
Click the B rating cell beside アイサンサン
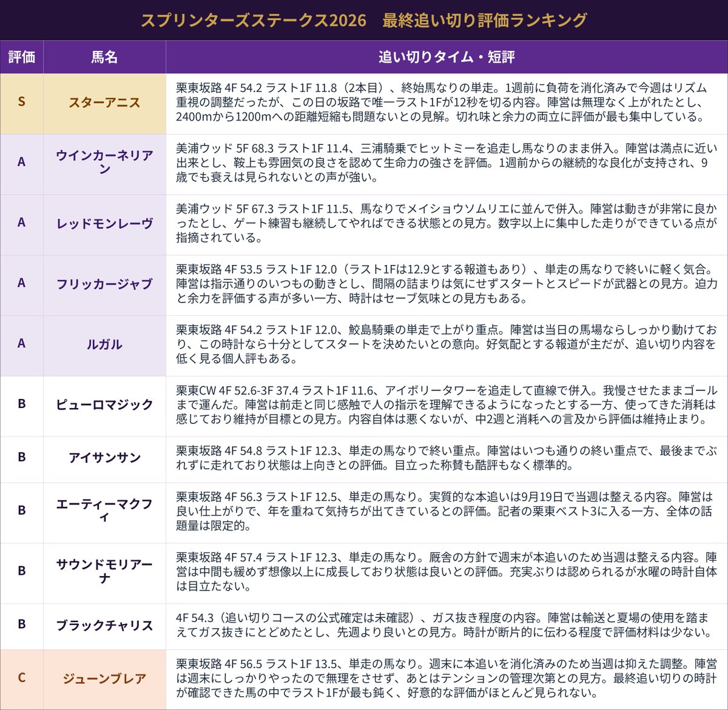[x=22, y=460]
